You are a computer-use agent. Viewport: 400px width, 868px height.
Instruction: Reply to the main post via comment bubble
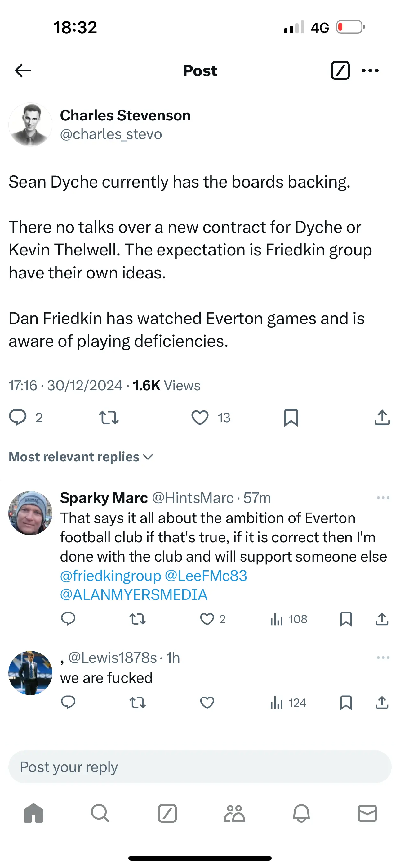point(17,418)
